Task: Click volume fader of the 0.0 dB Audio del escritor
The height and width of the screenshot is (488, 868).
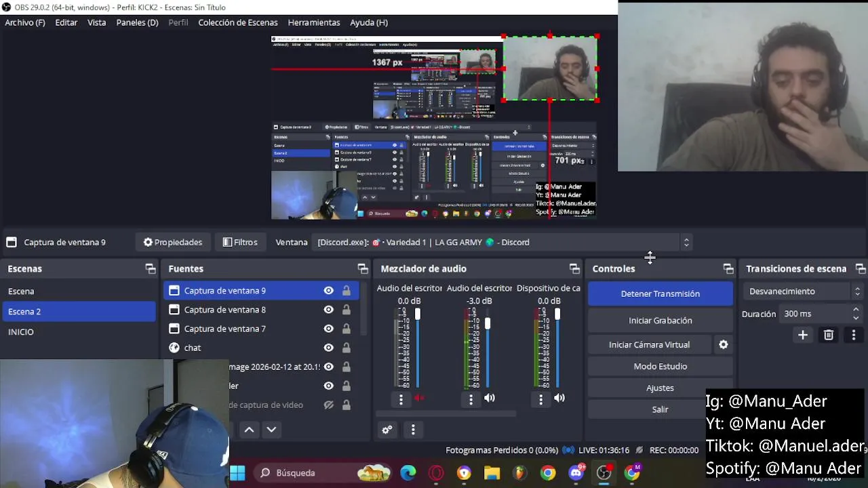Action: click(x=418, y=314)
